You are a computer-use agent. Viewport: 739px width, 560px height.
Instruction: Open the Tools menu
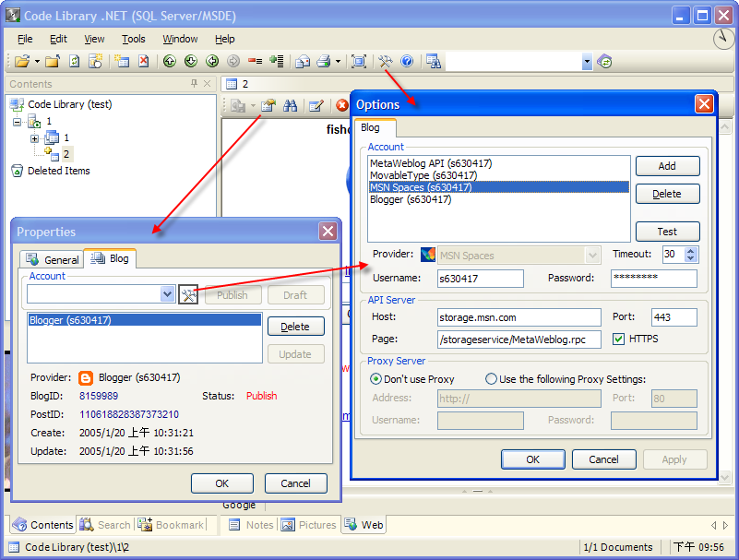point(134,39)
